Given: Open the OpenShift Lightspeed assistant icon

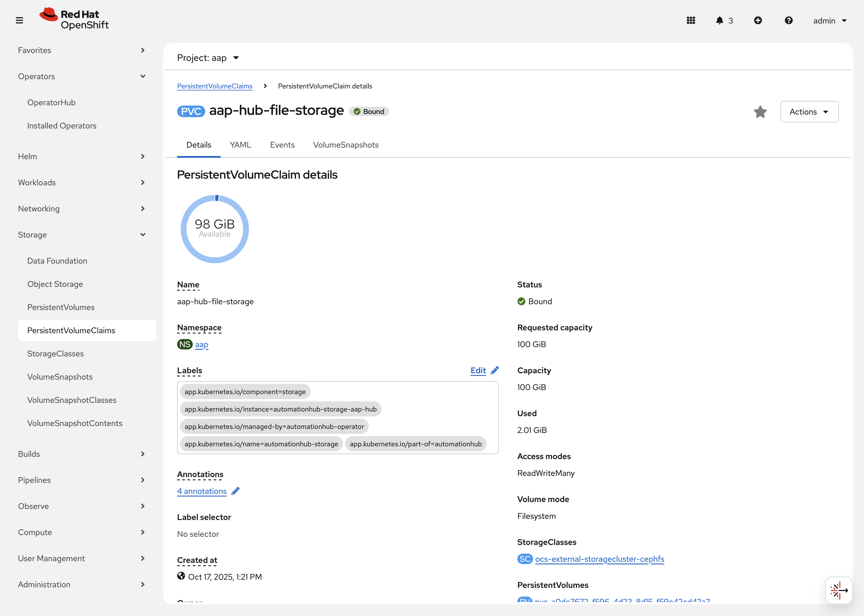Looking at the screenshot, I should point(838,590).
